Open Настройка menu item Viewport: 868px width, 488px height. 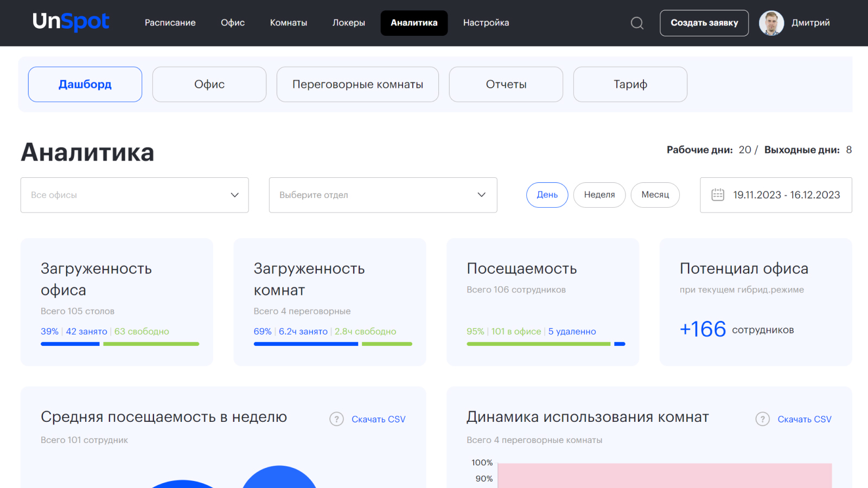point(486,23)
